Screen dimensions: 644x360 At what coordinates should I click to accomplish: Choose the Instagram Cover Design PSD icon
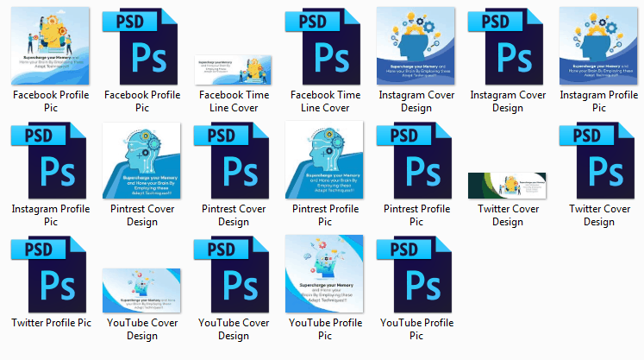point(505,47)
